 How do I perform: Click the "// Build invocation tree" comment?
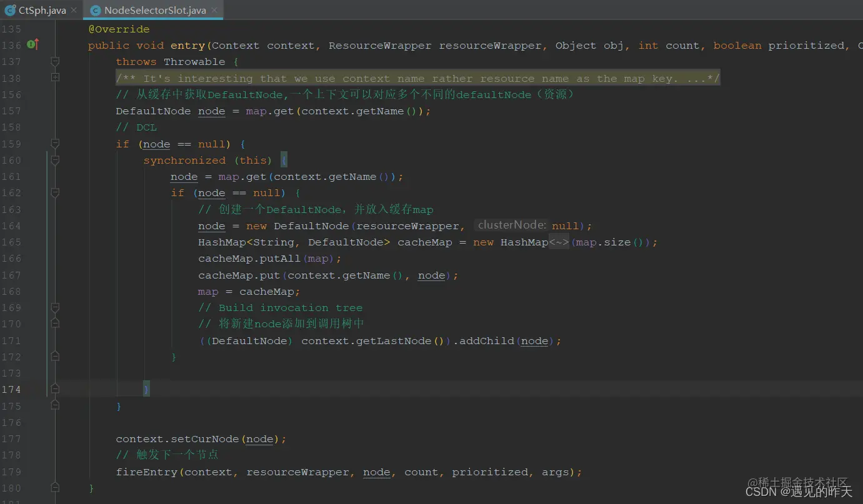pyautogui.click(x=281, y=308)
